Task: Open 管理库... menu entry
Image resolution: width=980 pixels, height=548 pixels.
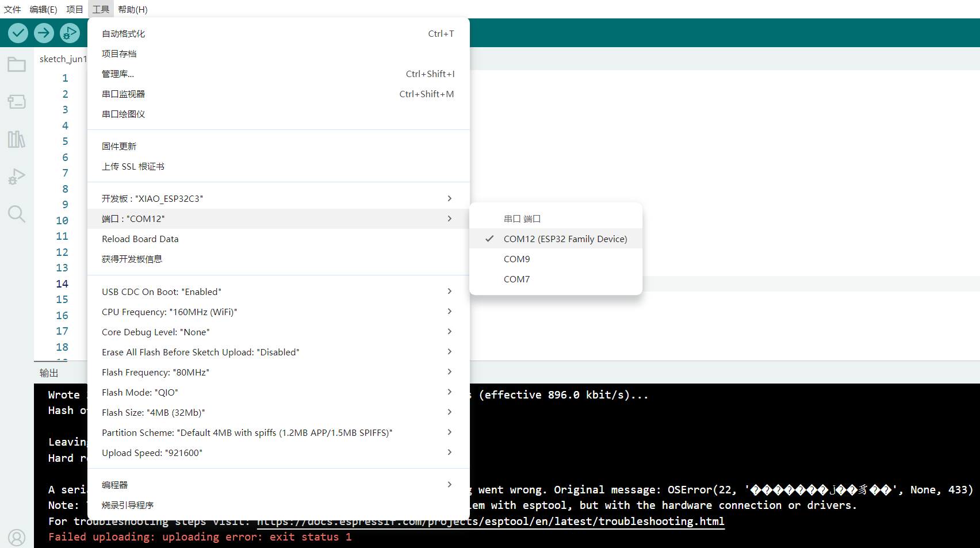Action: pos(278,74)
